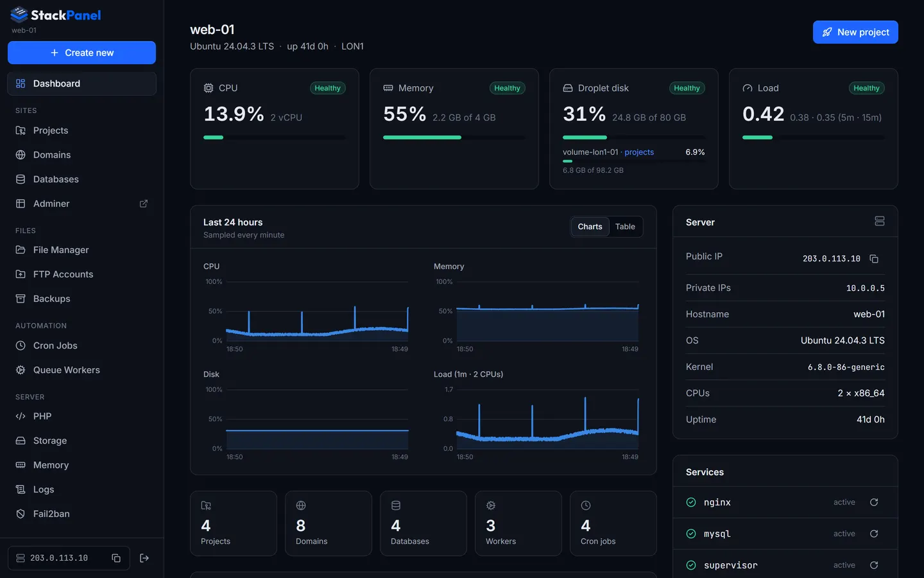
Task: Click the CPU usage progress bar
Action: coord(275,137)
